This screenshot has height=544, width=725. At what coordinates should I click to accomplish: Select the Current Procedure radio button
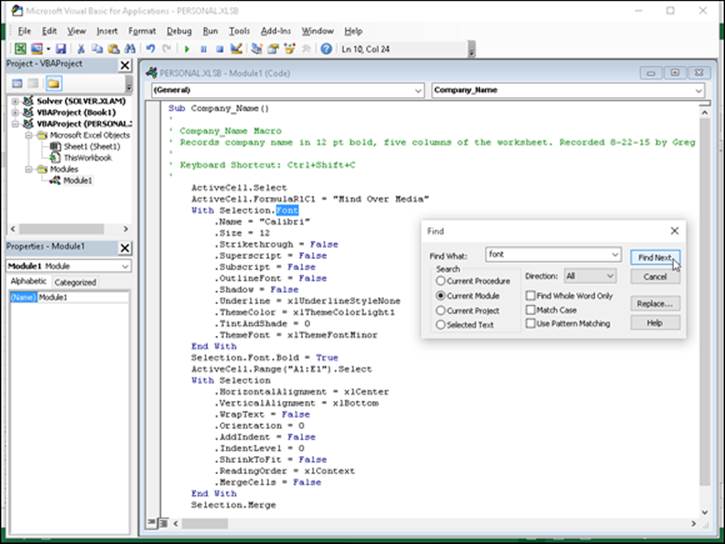click(x=440, y=281)
